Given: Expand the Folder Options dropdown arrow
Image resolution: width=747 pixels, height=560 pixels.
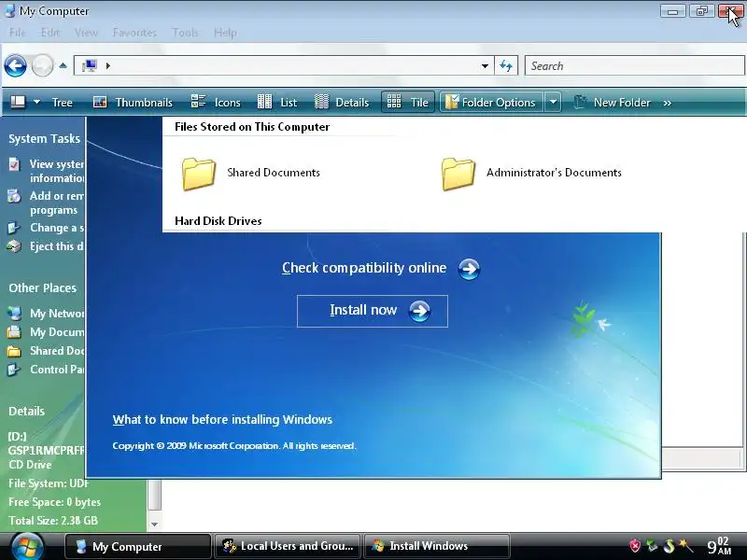Looking at the screenshot, I should [553, 102].
